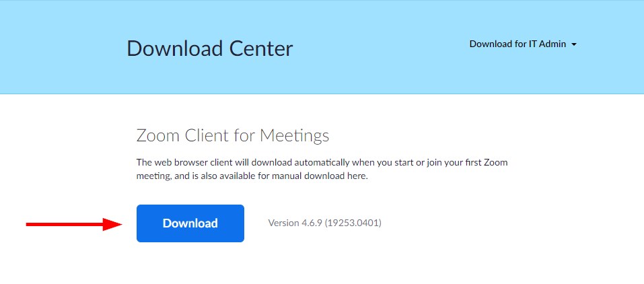Select the Version 4.6.9 (19253.0401) text

(324, 223)
